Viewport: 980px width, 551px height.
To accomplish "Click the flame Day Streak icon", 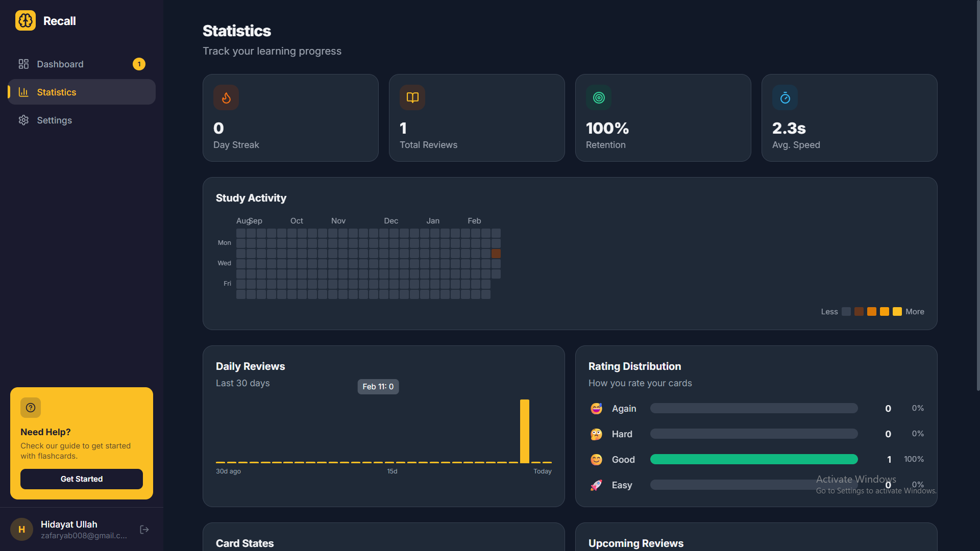I will (226, 97).
